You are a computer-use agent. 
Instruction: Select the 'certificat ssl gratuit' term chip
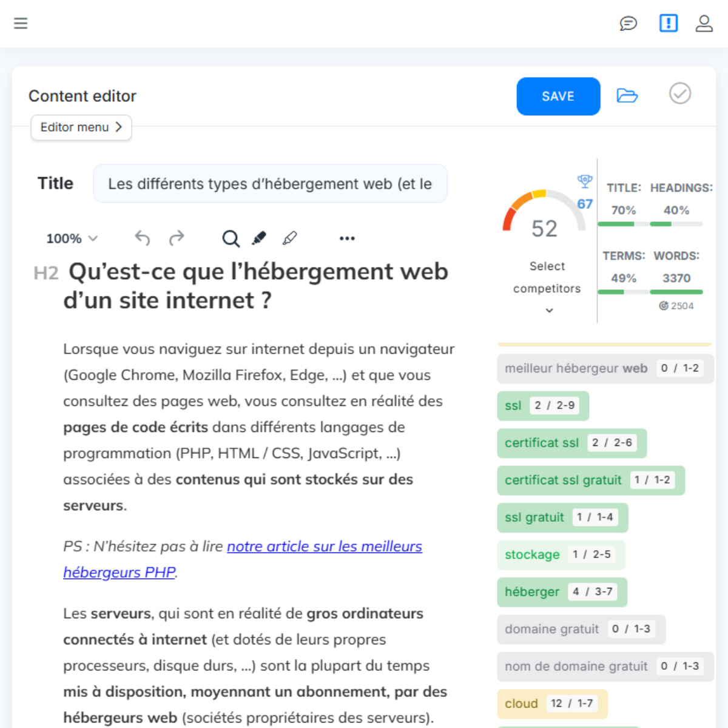tap(591, 480)
